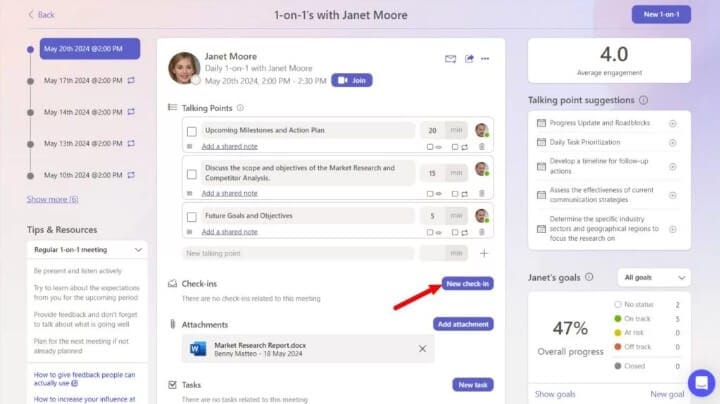Screen dimensions: 720x404
Task: Edit the 5 min duration field
Action: tap(432, 216)
